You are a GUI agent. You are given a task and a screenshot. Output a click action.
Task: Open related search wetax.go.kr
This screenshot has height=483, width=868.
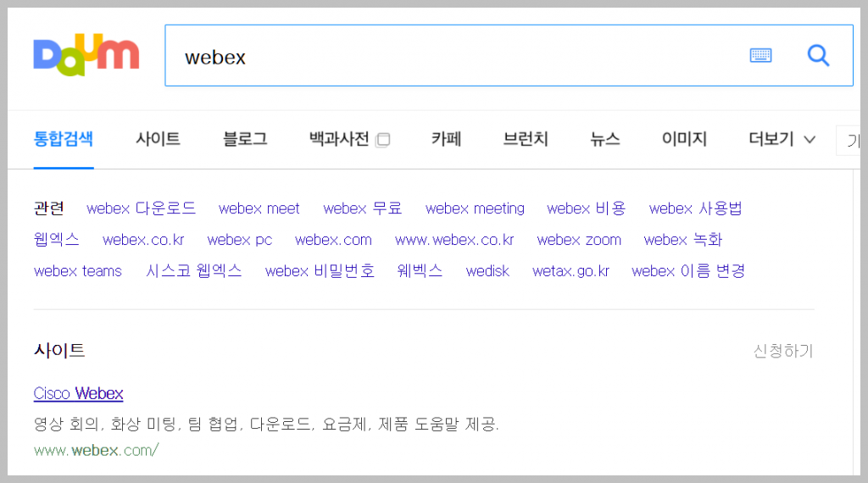(570, 271)
